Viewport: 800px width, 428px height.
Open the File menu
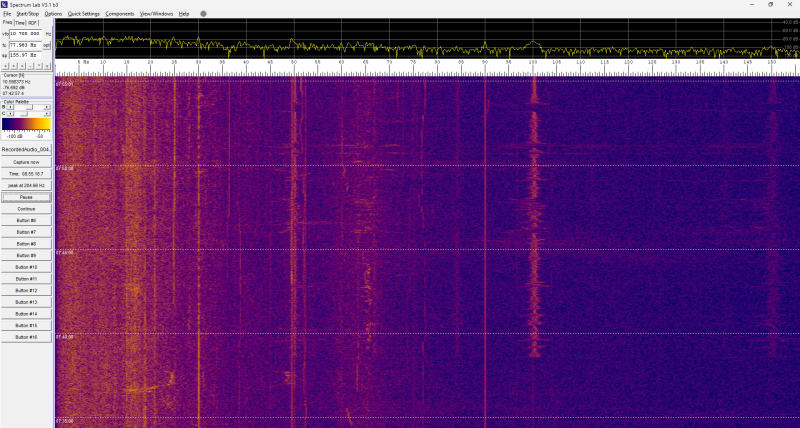click(7, 14)
